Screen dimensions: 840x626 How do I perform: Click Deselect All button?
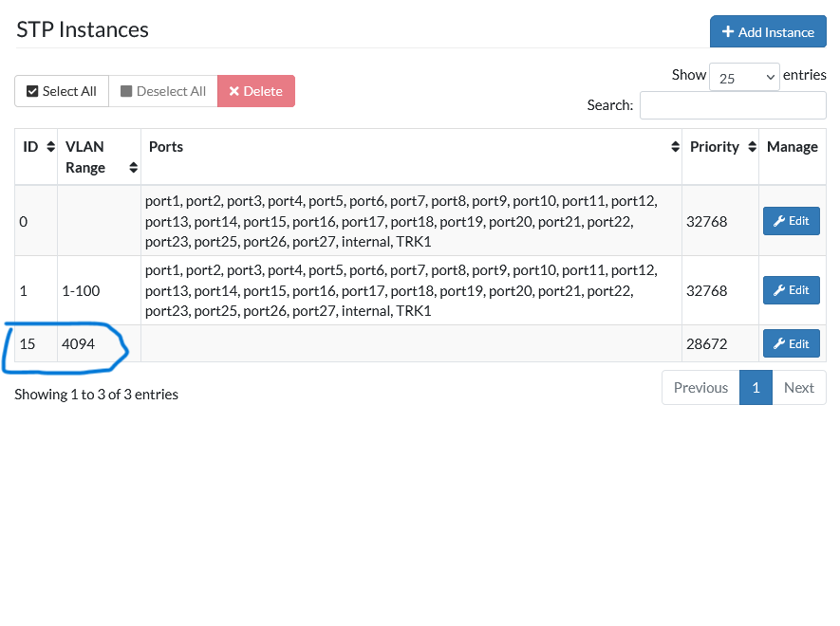pos(163,91)
